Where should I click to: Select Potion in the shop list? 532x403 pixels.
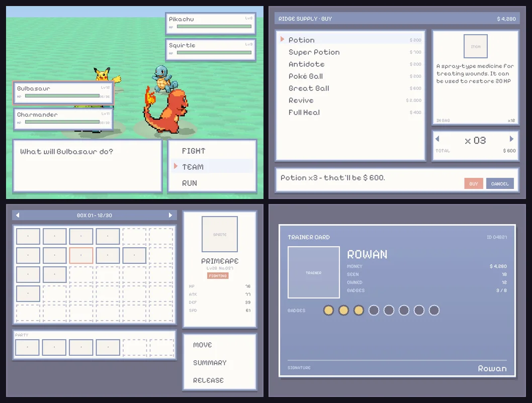350,40
